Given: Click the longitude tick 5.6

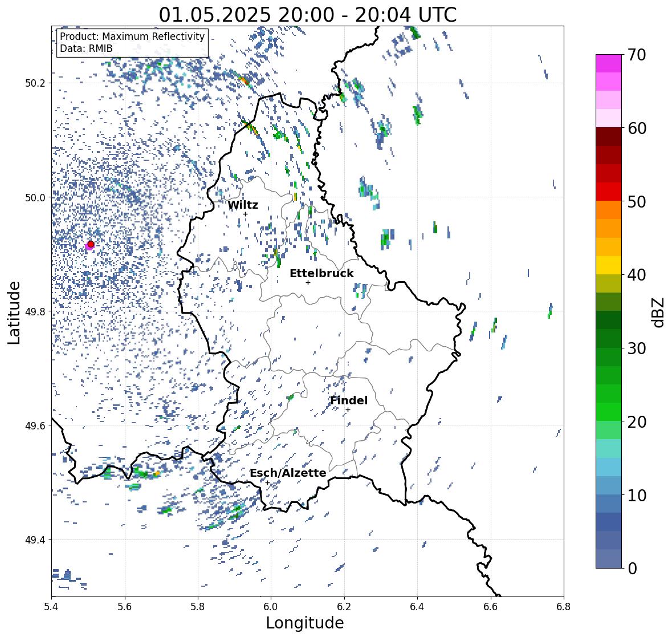Looking at the screenshot, I should (125, 606).
